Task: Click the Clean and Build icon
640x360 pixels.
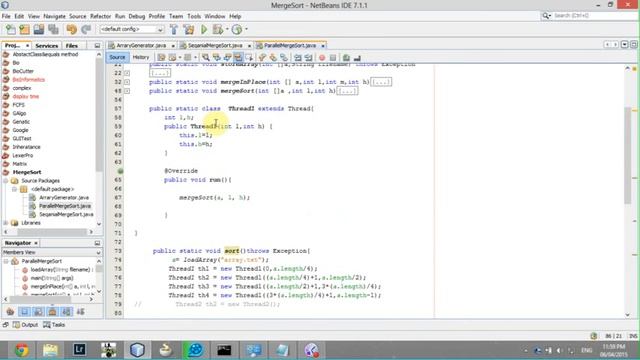Action: 189,29
